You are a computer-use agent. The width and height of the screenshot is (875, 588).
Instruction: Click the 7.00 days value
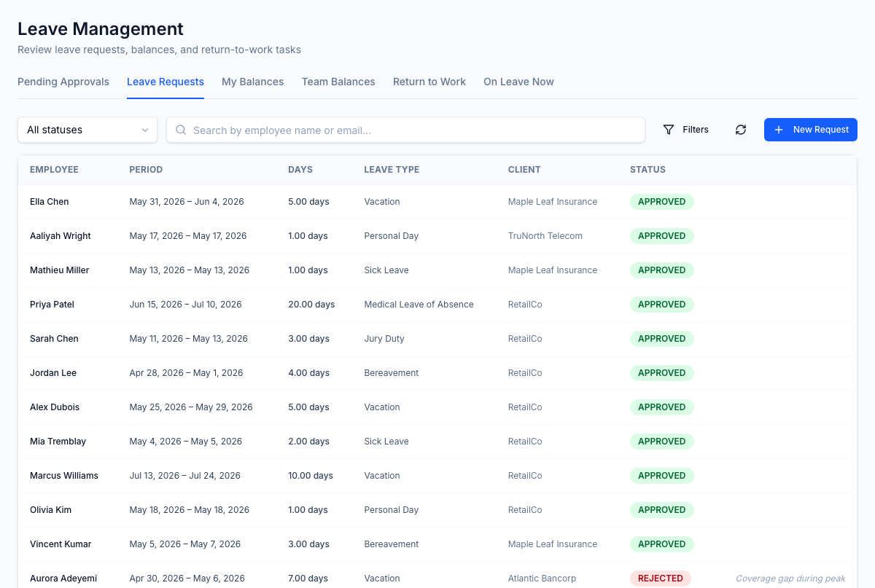pos(308,579)
